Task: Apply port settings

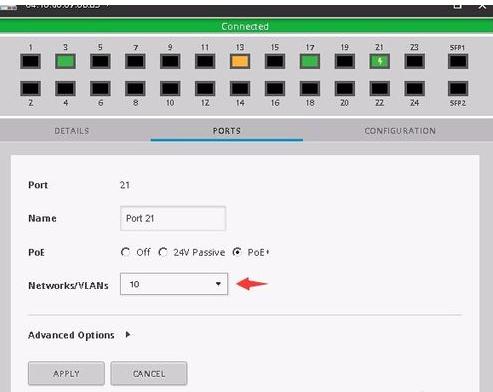Action: 66,374
